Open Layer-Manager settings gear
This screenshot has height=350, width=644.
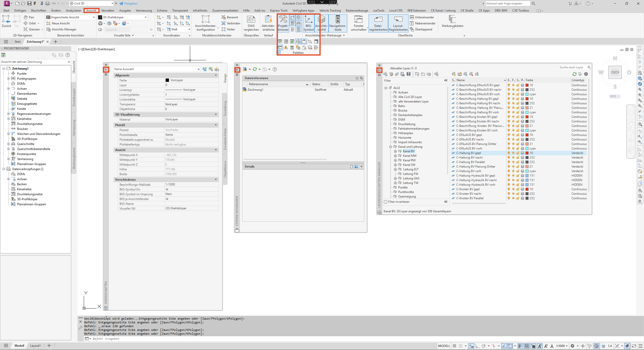pyautogui.click(x=586, y=74)
